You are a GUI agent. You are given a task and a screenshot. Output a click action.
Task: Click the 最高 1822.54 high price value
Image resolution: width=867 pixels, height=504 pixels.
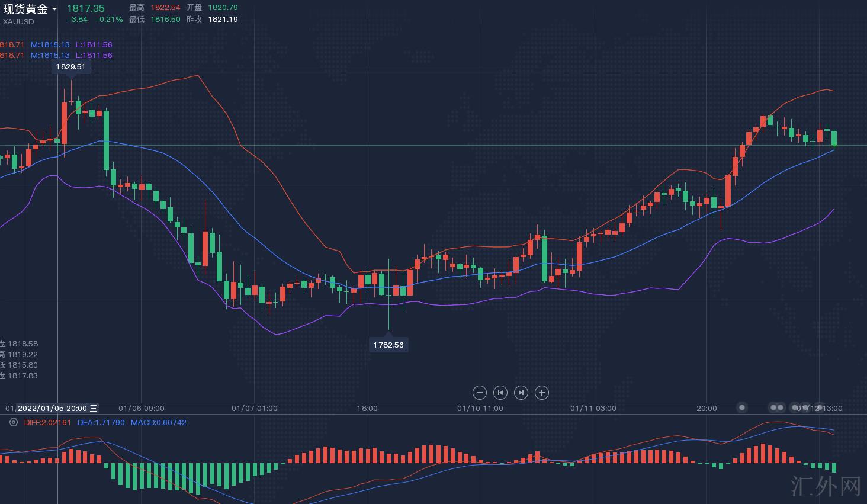[165, 8]
